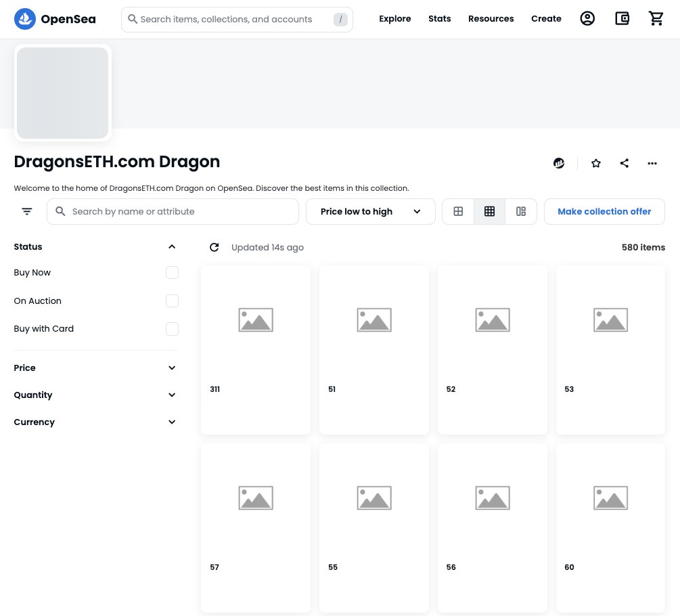Screen dimensions: 680x616
Task: Focus the top items and collections search field
Action: click(x=237, y=19)
